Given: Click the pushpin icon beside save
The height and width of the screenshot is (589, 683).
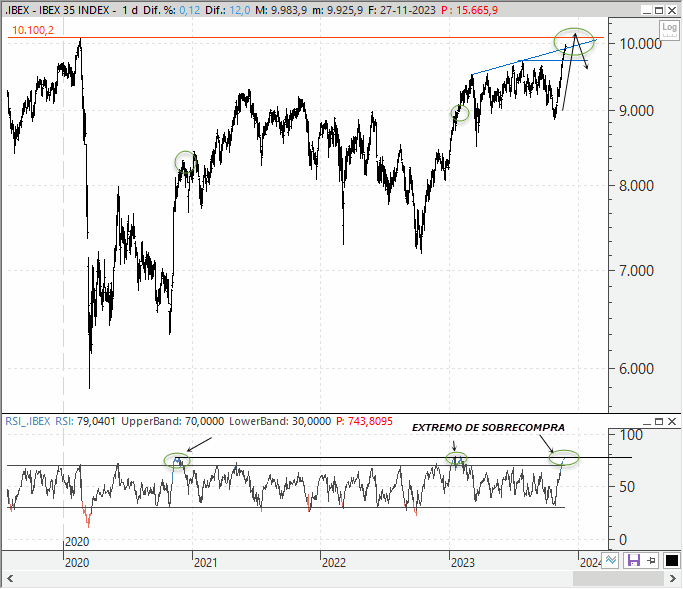Looking at the screenshot, I should (652, 561).
